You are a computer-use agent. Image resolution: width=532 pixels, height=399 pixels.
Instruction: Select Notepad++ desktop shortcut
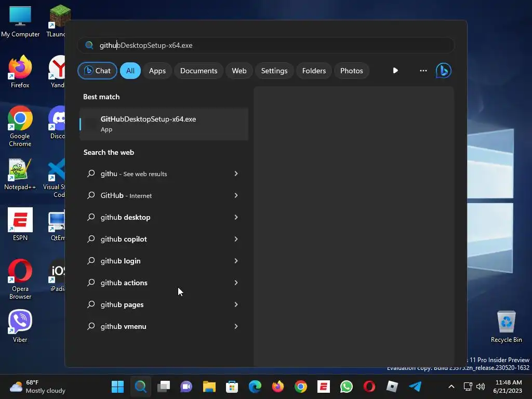(20, 174)
